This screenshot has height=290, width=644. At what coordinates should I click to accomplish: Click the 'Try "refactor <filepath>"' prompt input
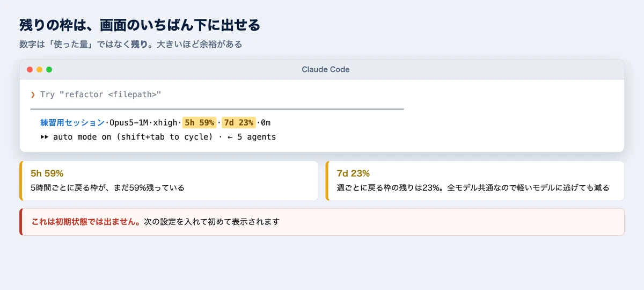click(x=101, y=95)
